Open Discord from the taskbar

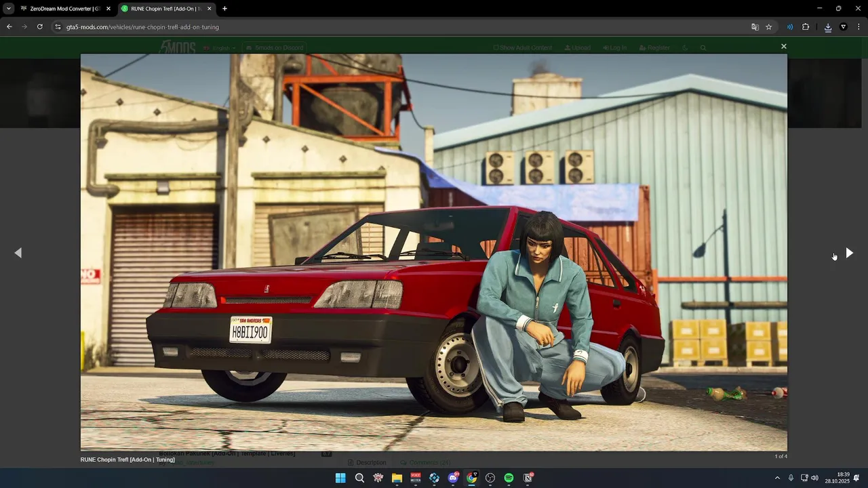click(453, 478)
